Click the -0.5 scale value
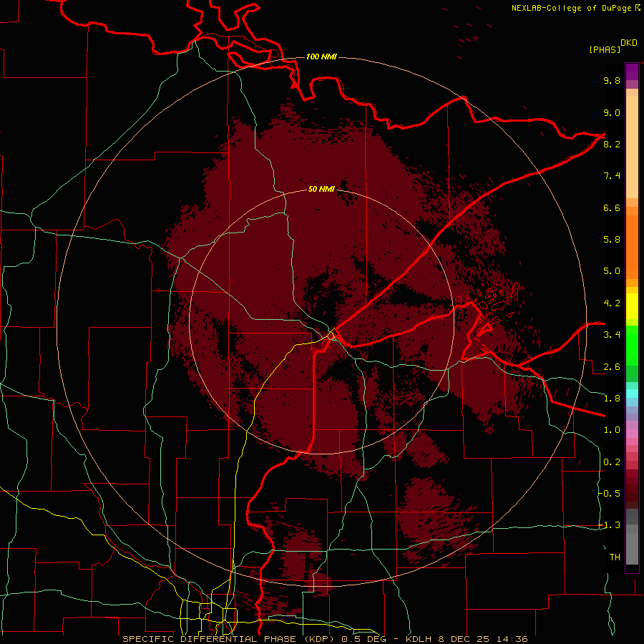644x644 pixels. (x=610, y=494)
